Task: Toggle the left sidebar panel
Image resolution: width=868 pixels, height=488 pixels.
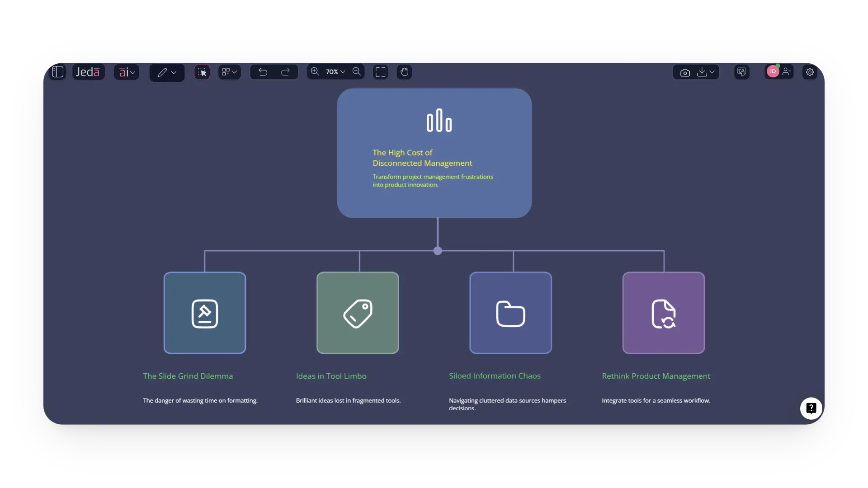Action: 57,72
